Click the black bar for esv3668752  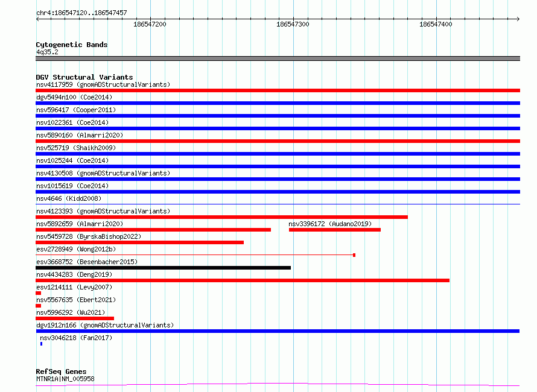click(163, 268)
